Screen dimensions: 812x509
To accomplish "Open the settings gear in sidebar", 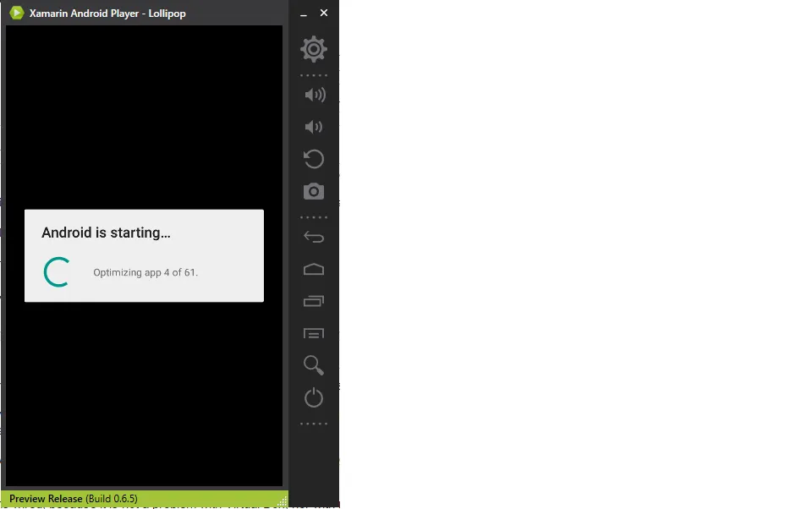I will click(x=313, y=49).
